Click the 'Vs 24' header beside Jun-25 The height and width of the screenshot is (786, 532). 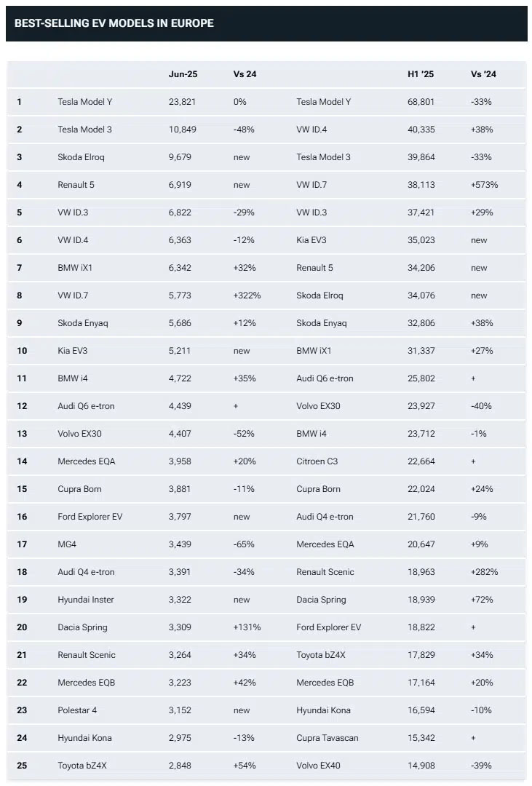pyautogui.click(x=245, y=74)
